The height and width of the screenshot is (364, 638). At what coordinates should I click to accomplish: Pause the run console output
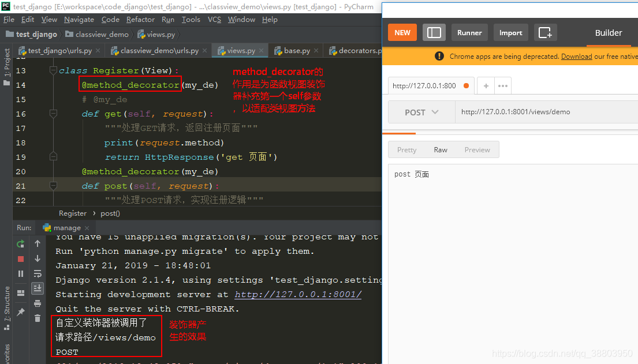(21, 273)
